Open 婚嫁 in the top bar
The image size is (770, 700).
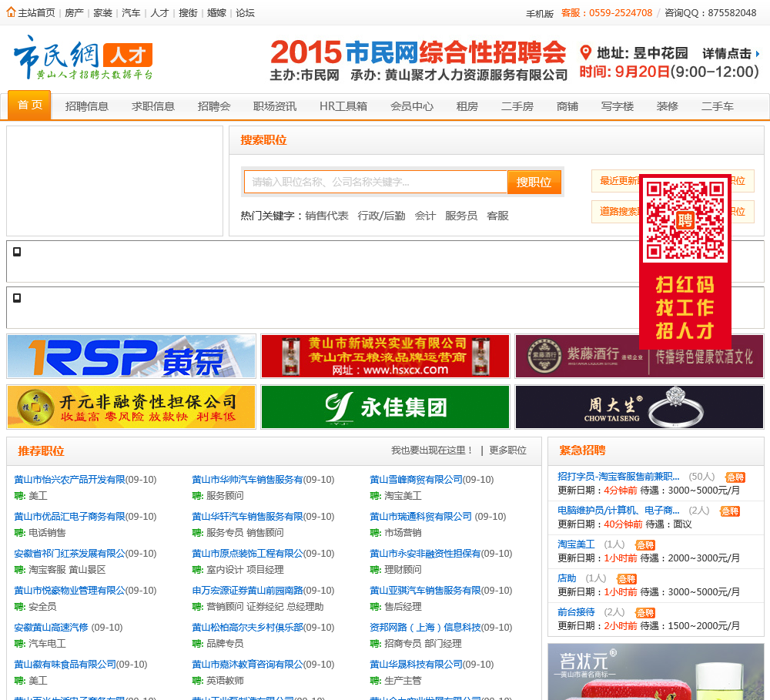point(216,13)
